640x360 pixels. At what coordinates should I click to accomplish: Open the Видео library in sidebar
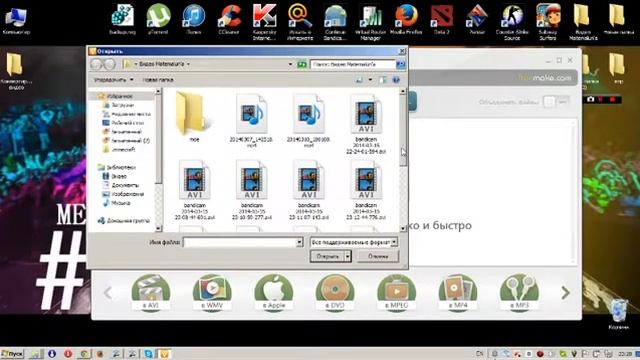(115, 176)
